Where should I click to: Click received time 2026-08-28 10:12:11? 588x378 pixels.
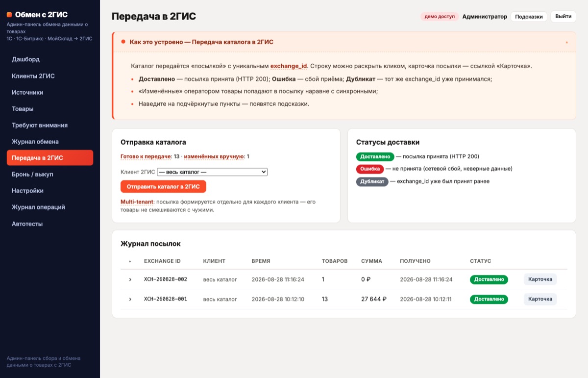[426, 299]
